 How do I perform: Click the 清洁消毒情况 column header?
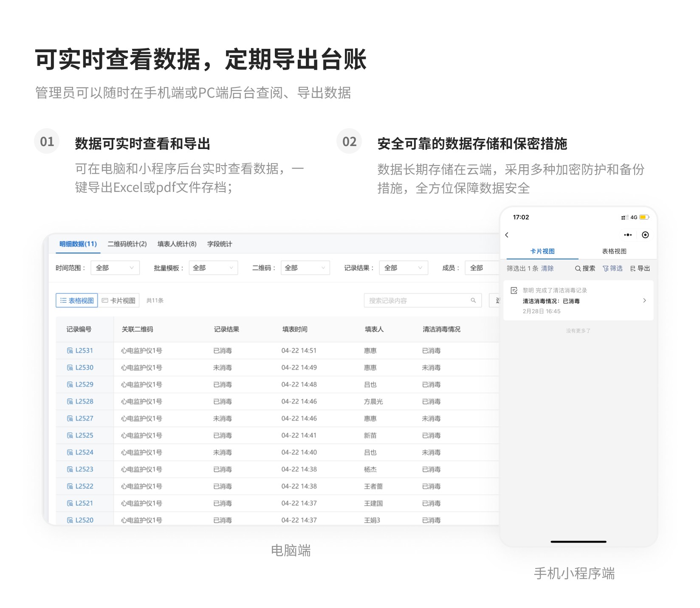pos(441,329)
